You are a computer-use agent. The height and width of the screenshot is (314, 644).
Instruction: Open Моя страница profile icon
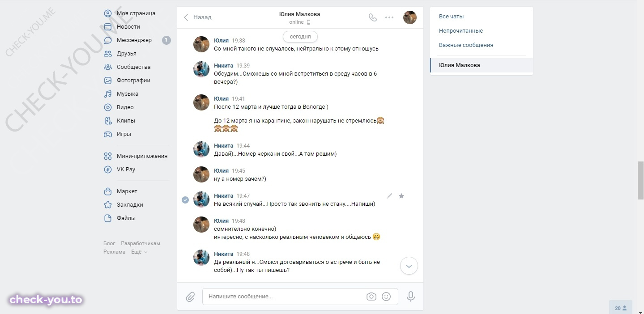click(x=108, y=13)
